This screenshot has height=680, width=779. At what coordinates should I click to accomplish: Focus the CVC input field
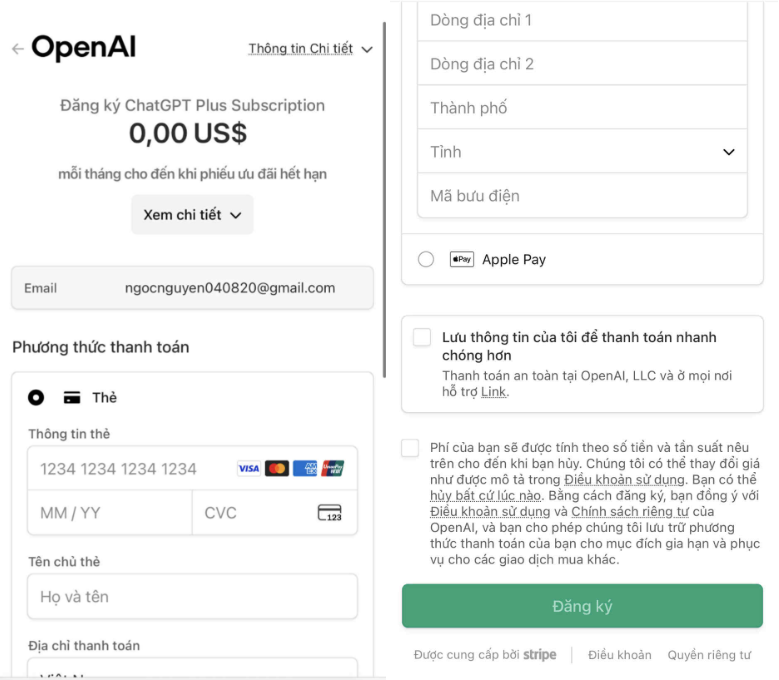(275, 513)
